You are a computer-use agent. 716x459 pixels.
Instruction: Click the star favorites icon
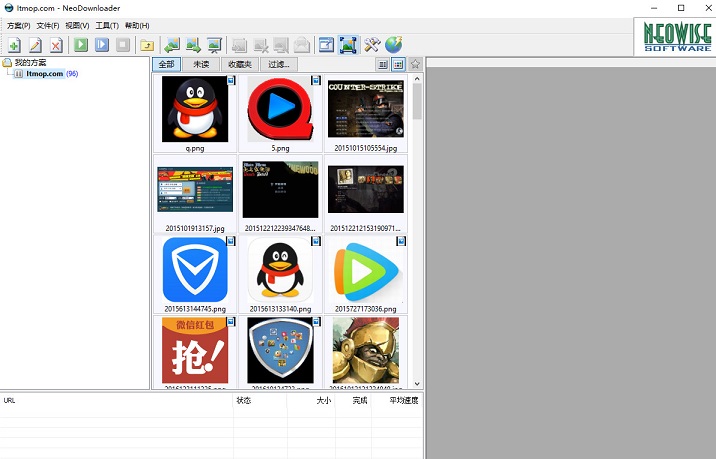pyautogui.click(x=415, y=64)
